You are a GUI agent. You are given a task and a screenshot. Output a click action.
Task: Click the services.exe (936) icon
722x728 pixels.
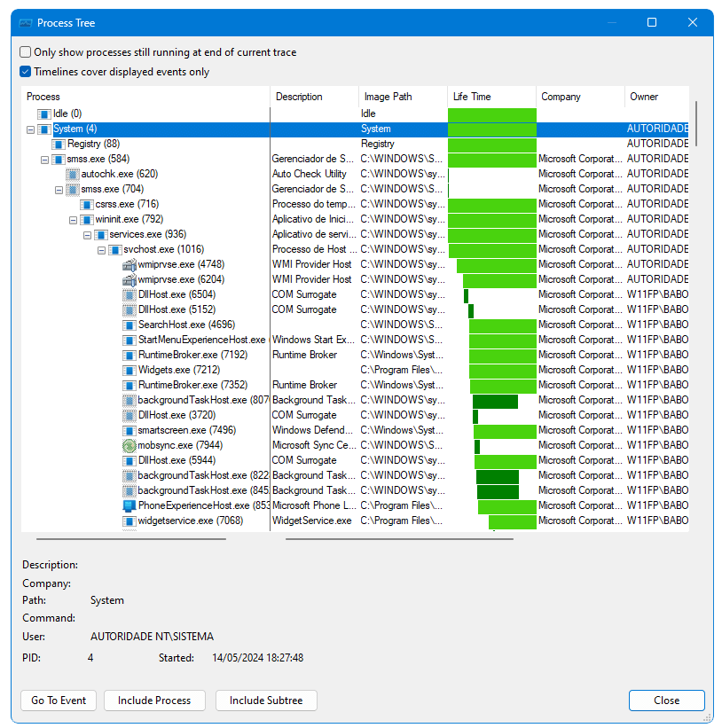[101, 234]
